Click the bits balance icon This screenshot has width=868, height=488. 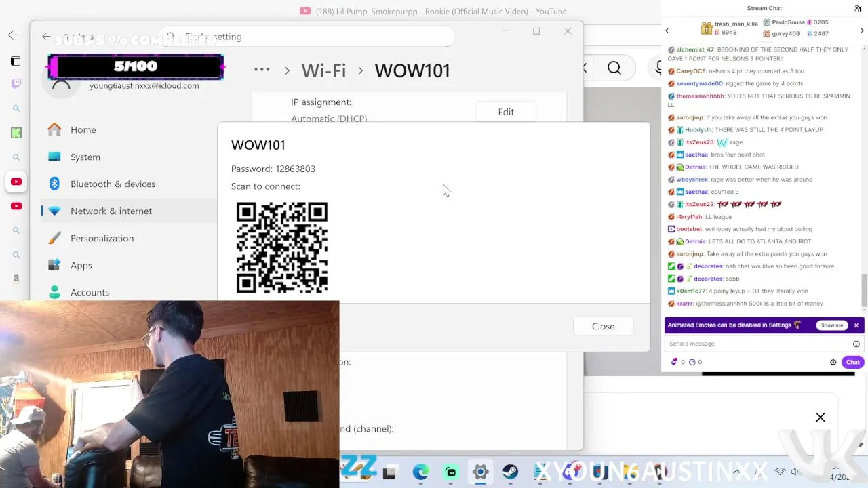point(674,362)
